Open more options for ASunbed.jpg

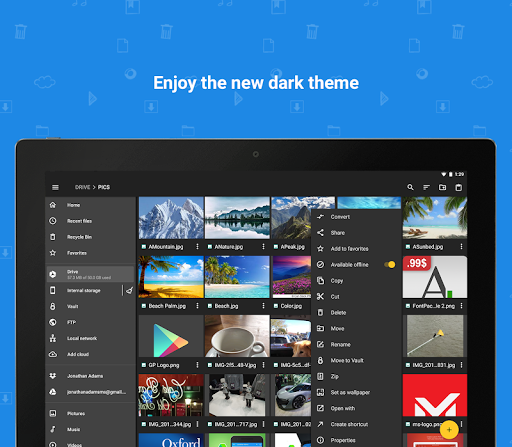tap(461, 246)
